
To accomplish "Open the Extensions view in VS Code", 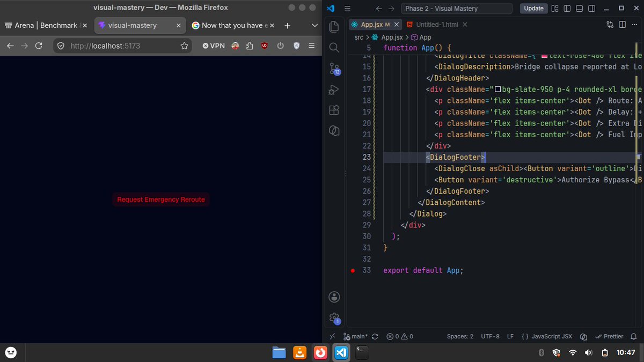I will point(334,110).
